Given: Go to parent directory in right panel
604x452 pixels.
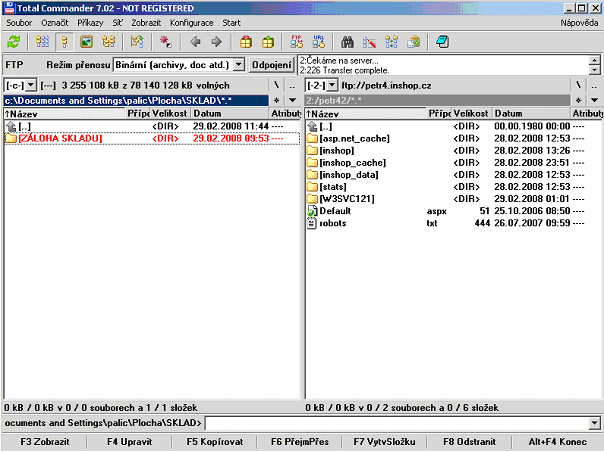Looking at the screenshot, I should click(x=594, y=85).
